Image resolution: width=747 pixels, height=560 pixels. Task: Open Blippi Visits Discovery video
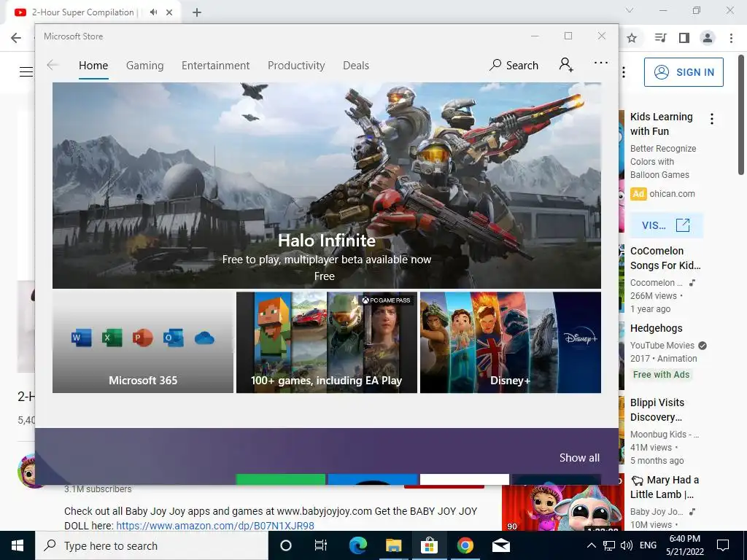[657, 410]
